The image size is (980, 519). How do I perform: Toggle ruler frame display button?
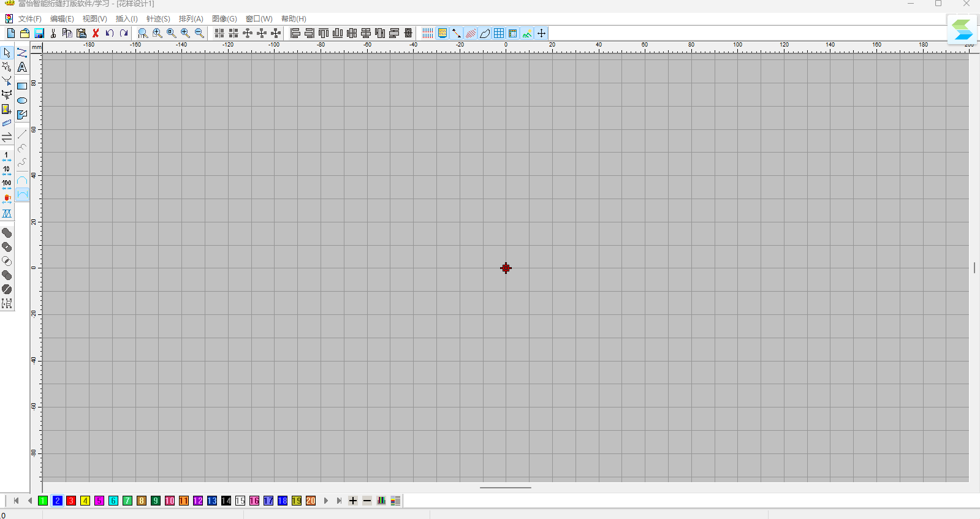coord(513,33)
